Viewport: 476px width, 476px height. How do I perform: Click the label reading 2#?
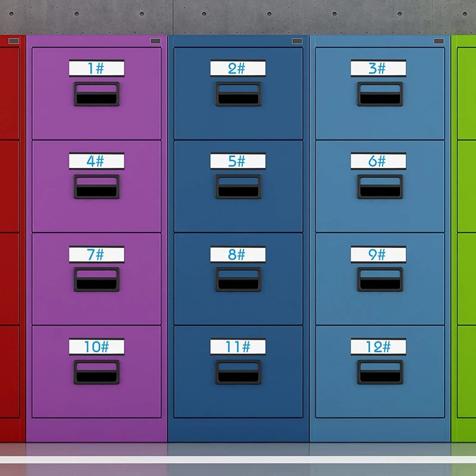tap(237, 68)
